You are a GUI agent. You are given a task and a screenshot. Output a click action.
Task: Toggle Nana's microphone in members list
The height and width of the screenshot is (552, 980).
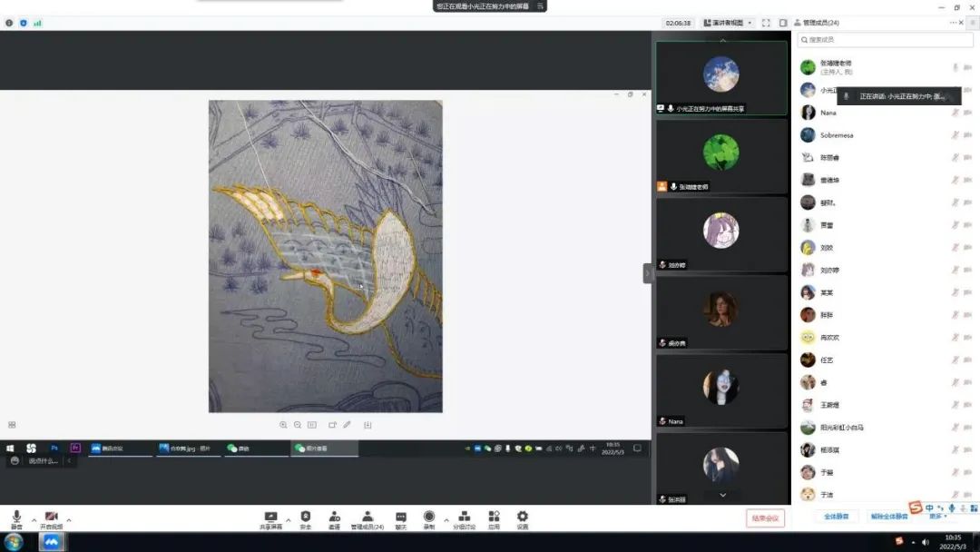pyautogui.click(x=955, y=113)
